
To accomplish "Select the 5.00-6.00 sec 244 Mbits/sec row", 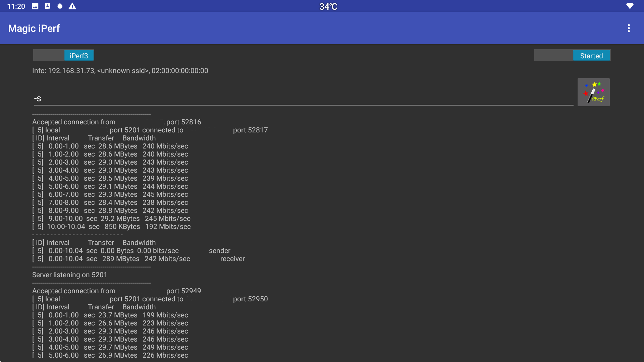I will [110, 186].
